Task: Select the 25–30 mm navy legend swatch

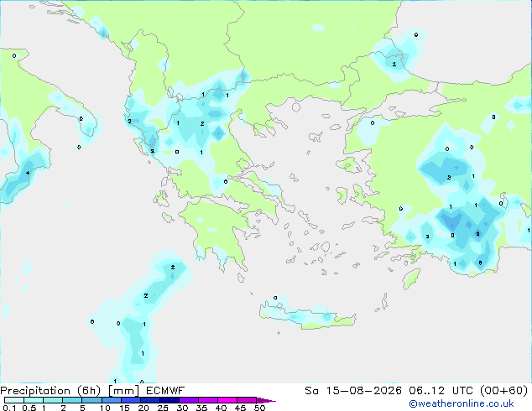Action: coord(170,400)
